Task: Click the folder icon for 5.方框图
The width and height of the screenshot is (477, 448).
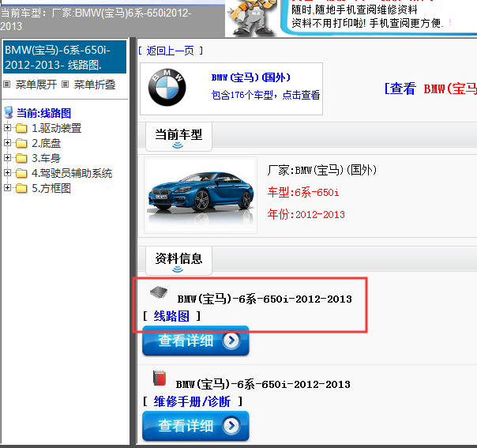Action: tap(21, 188)
